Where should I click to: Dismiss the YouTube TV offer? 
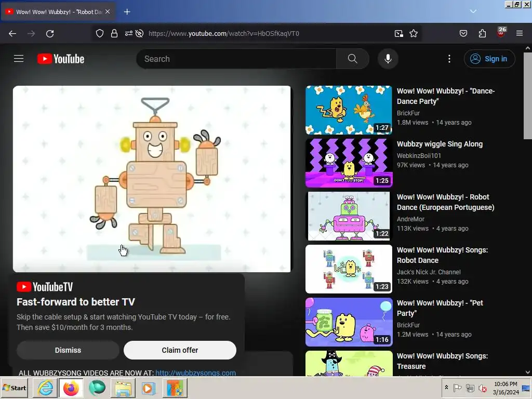(68, 350)
